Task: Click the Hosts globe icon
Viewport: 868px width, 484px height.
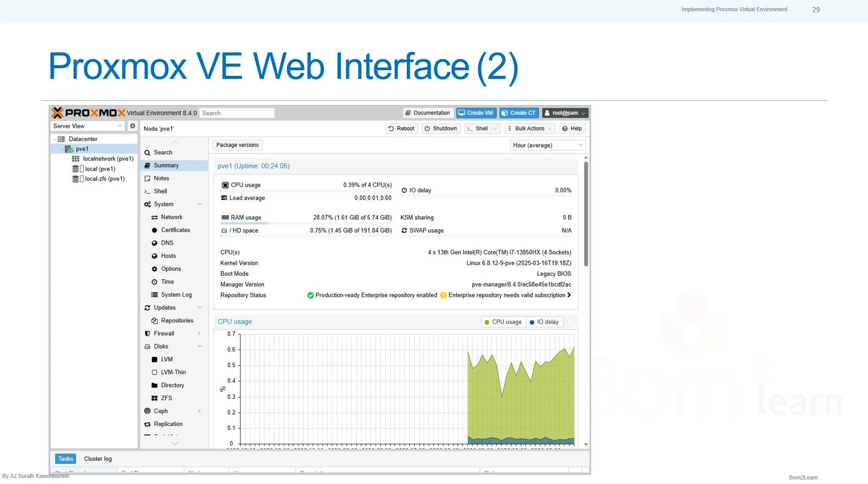Action: 155,256
